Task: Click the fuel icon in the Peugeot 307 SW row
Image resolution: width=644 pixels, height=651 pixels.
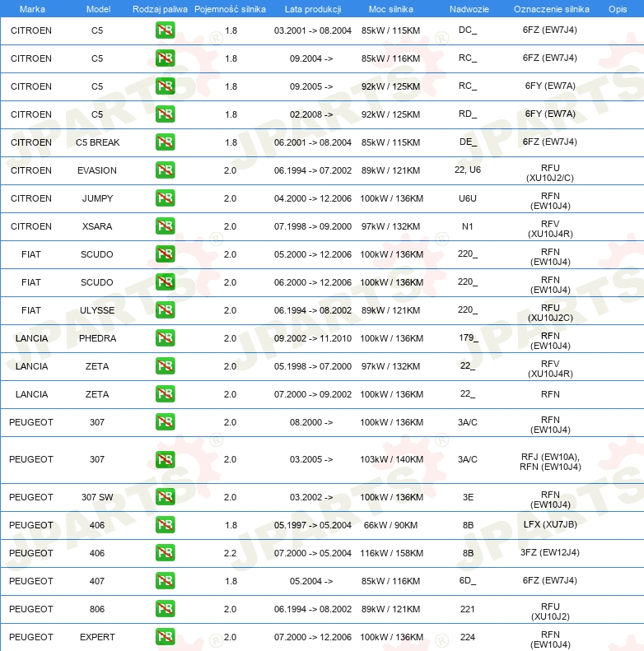Action: click(x=166, y=497)
